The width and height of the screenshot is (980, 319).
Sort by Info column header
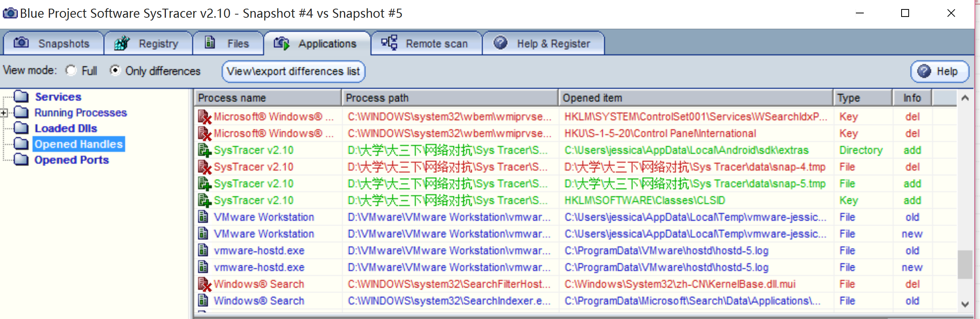(912, 98)
